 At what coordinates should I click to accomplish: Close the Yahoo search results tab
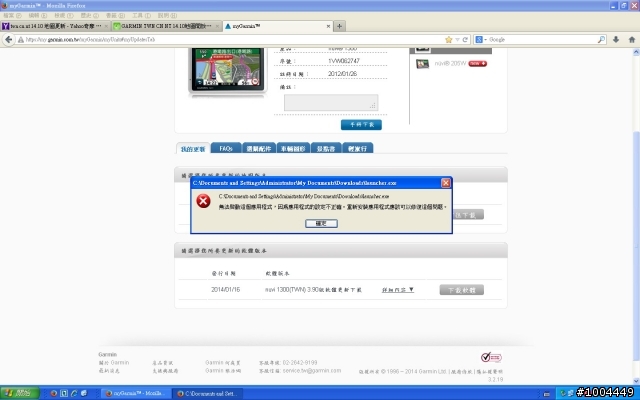pos(106,26)
